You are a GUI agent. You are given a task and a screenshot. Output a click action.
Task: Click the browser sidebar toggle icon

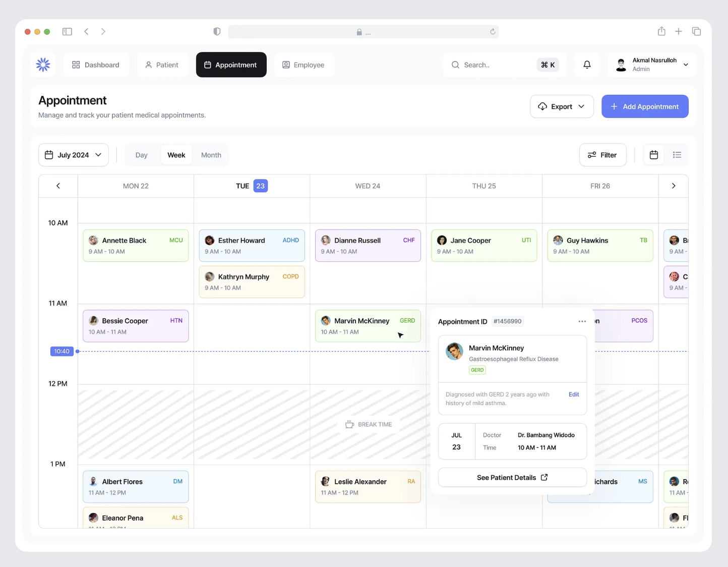click(67, 31)
